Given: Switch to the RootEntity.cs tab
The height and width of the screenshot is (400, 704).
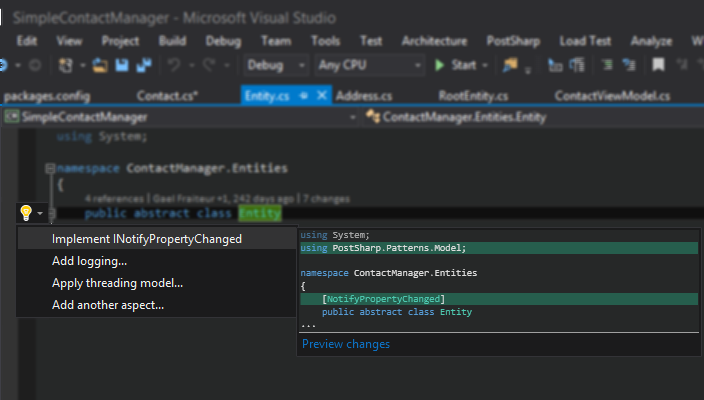Looking at the screenshot, I should point(473,96).
